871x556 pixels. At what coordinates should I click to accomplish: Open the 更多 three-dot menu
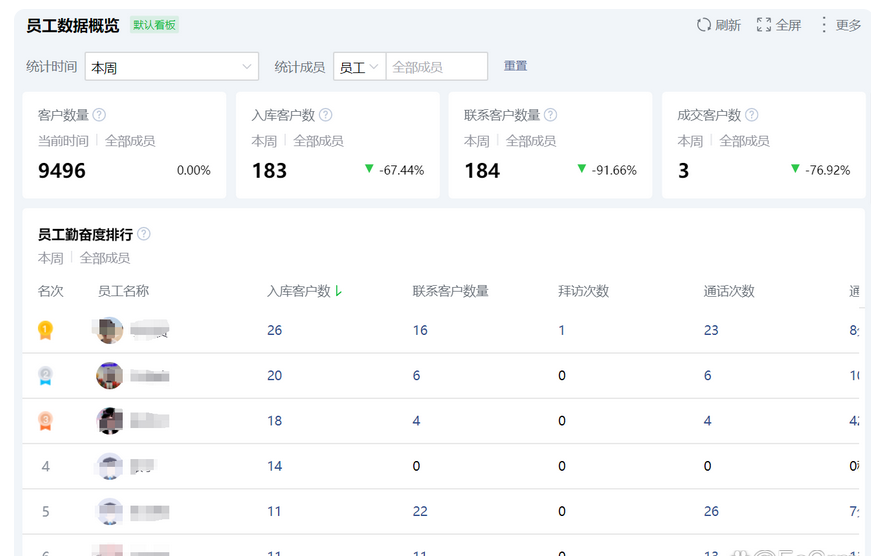tap(824, 25)
